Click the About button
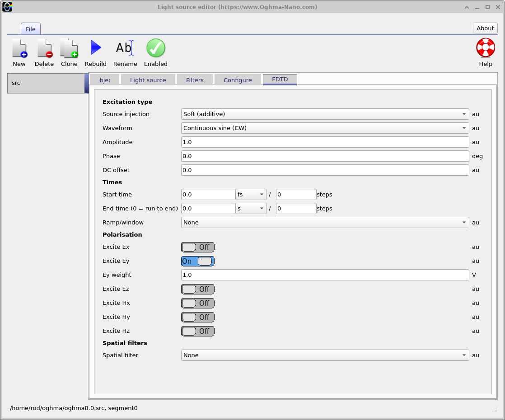 pos(485,28)
